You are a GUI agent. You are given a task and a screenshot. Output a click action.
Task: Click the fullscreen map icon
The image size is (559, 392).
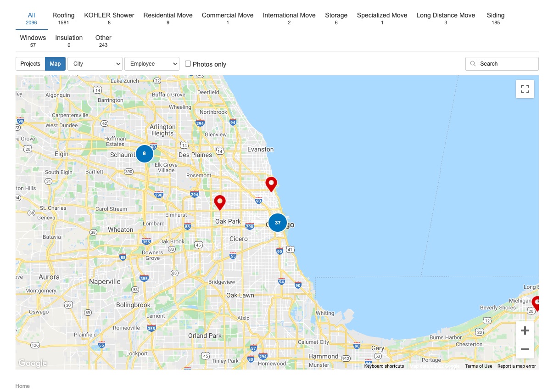point(525,89)
